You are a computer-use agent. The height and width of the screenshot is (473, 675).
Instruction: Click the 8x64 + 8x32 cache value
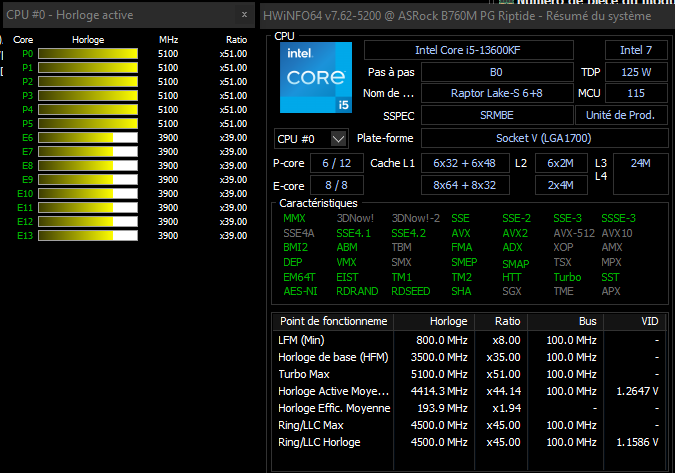coord(465,185)
